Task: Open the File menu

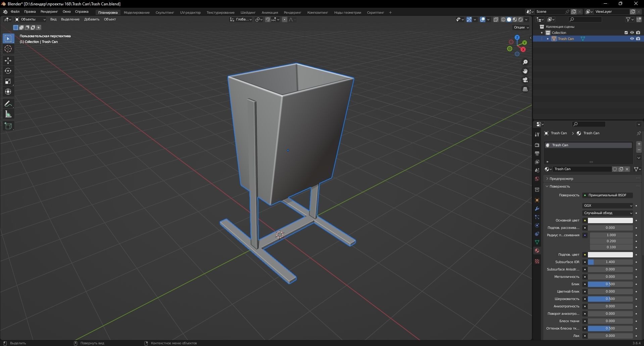Action: 15,12
